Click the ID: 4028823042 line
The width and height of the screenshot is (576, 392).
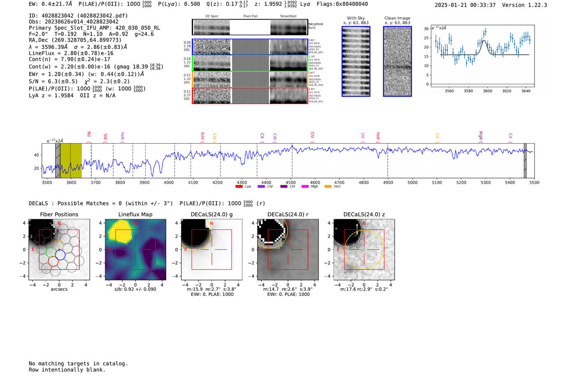[78, 16]
